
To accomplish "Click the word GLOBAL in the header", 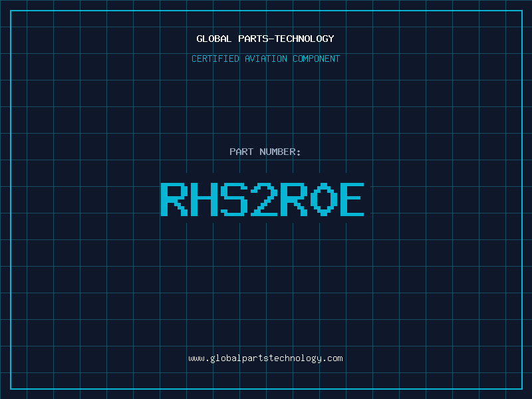I will [214, 39].
